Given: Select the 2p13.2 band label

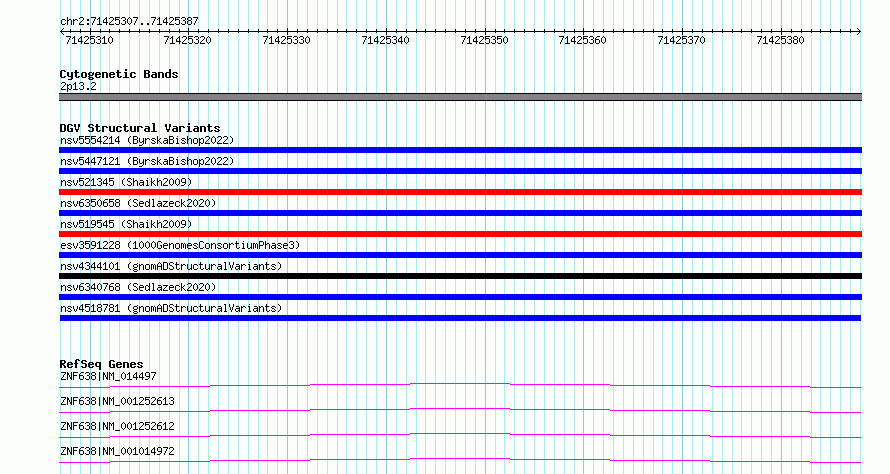Looking at the screenshot, I should tap(78, 86).
